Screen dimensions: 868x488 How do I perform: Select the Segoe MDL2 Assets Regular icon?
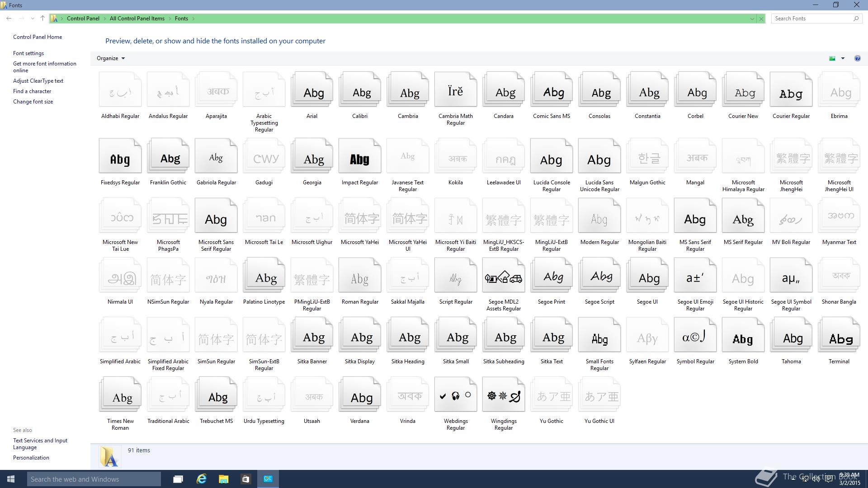click(504, 275)
